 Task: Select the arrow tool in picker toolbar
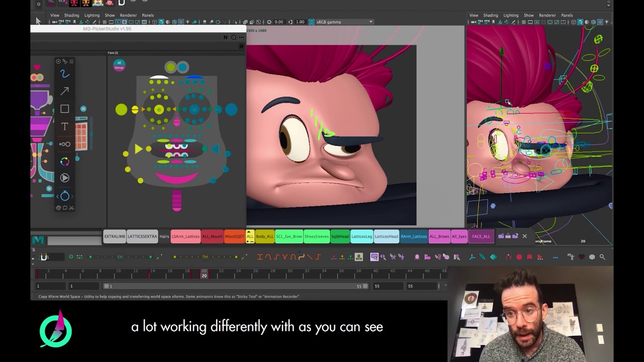[64, 91]
